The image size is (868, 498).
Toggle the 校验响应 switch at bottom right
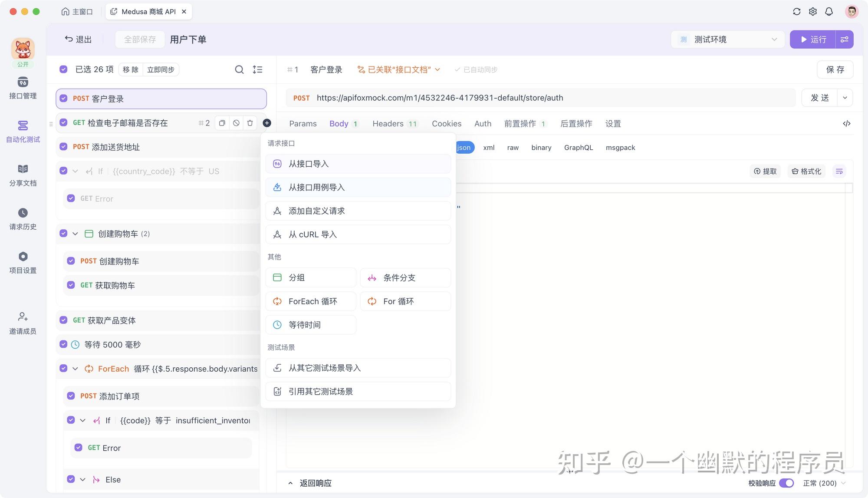[786, 483]
